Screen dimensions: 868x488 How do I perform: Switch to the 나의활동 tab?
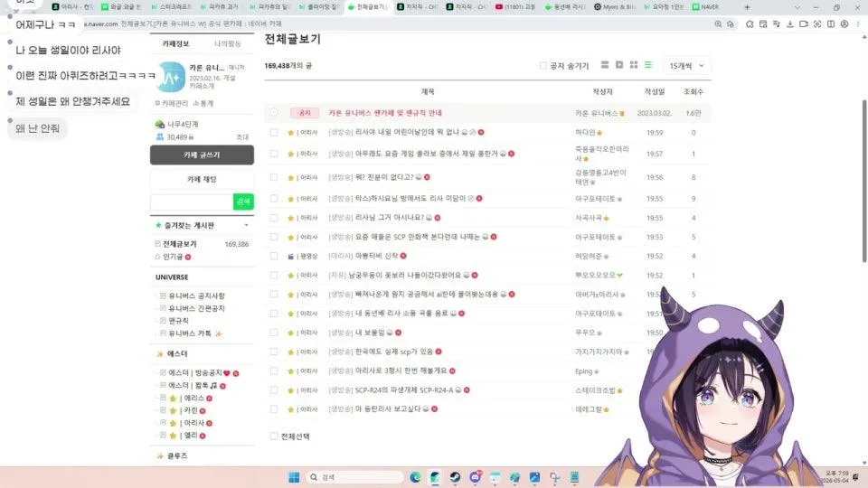(x=227, y=43)
